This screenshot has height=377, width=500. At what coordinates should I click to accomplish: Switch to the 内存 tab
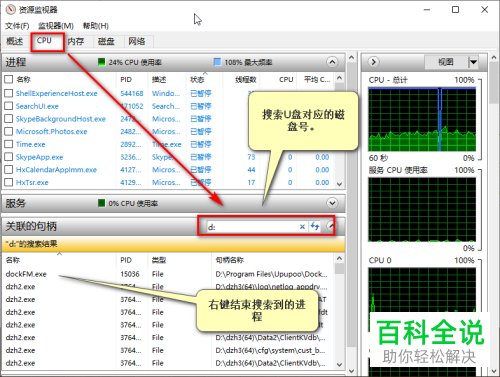point(76,41)
